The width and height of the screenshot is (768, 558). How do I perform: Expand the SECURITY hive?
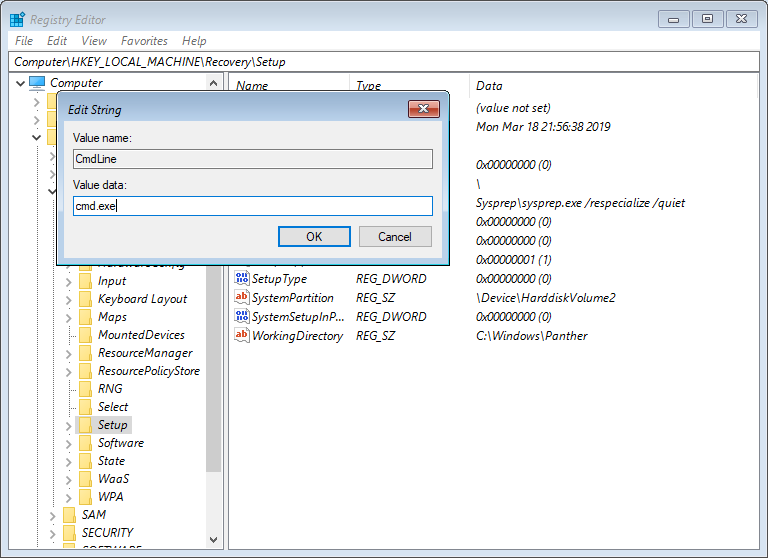52,534
